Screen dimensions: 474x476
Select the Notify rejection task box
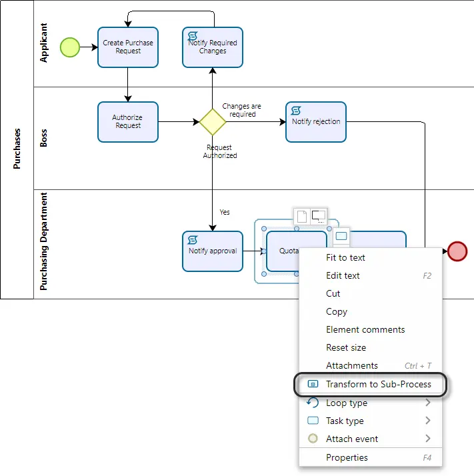[316, 122]
